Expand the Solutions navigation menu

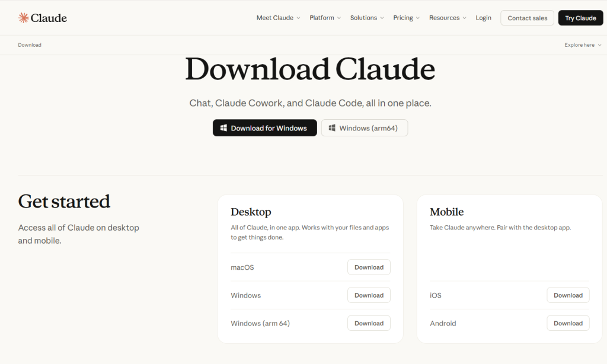tap(367, 18)
